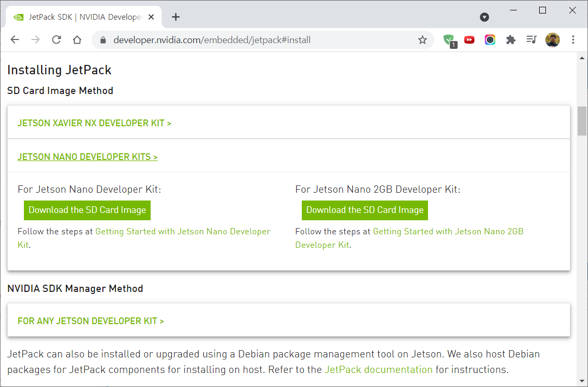Expand For Any Jetson Developer Kit section
This screenshot has height=387, width=588.
pyautogui.click(x=91, y=321)
